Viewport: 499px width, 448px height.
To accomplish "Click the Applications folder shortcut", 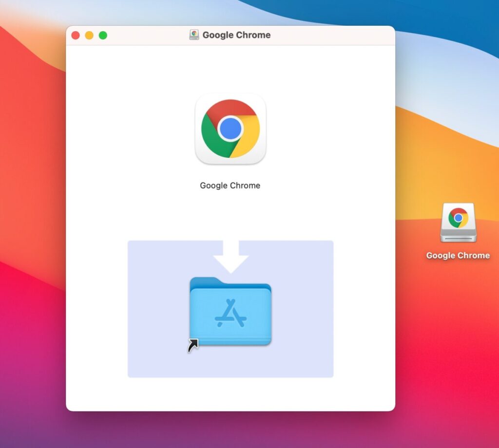I will [x=230, y=312].
